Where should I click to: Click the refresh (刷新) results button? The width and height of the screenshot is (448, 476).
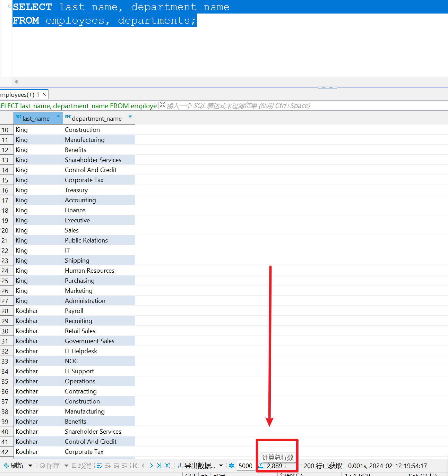(x=14, y=466)
